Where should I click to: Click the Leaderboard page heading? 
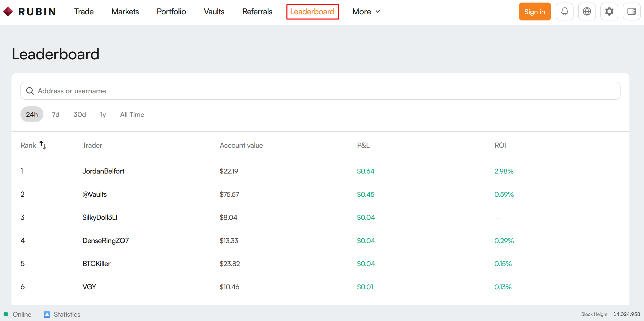55,54
